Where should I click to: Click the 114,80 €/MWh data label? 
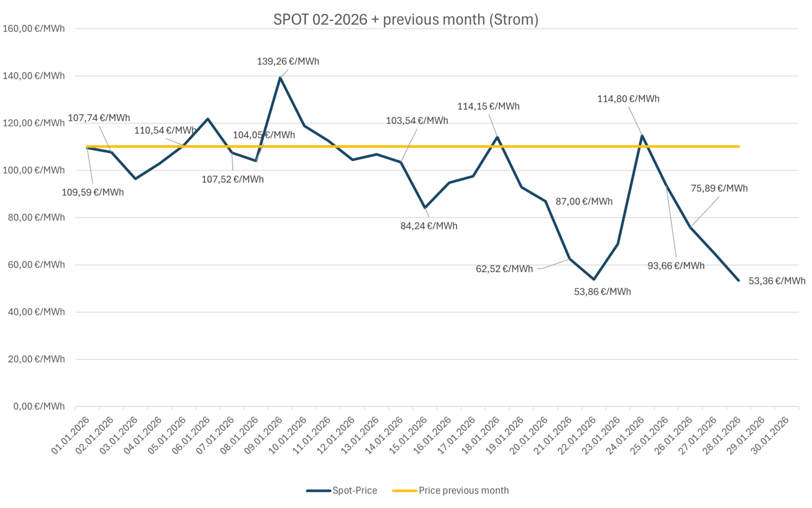[x=628, y=99]
